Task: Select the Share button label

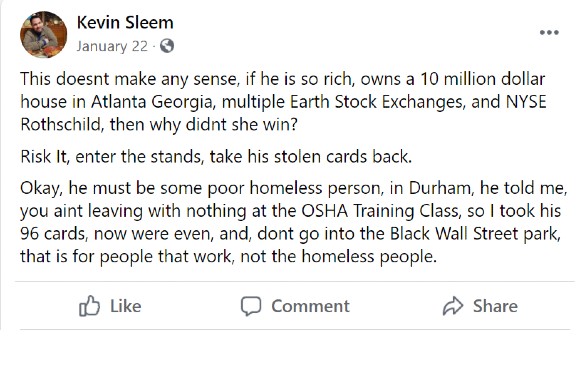Action: [x=495, y=306]
